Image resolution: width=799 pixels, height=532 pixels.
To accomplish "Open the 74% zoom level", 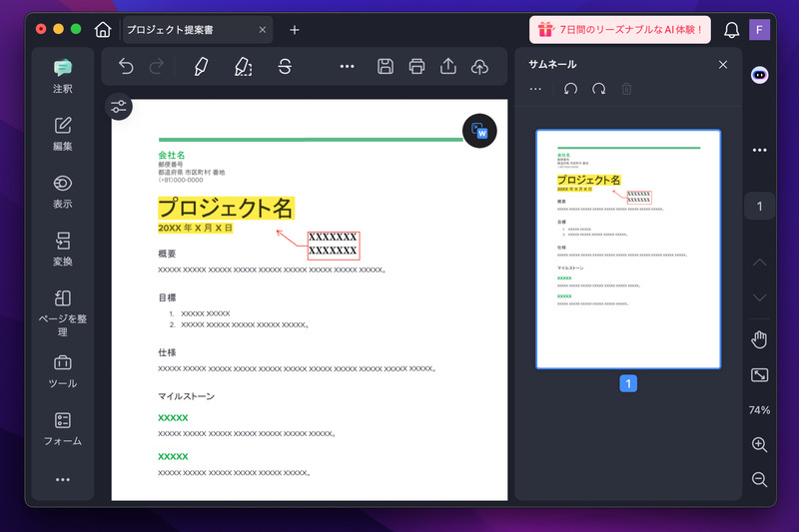I will (x=759, y=410).
